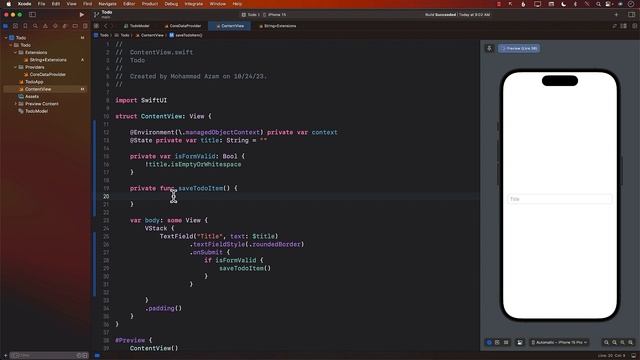
Task: Enable selectable preview mode
Action: 497,342
